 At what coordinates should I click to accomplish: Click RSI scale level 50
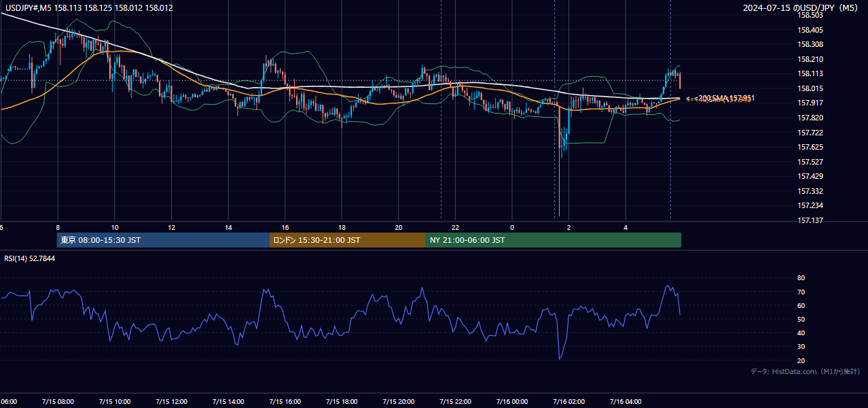tap(801, 320)
